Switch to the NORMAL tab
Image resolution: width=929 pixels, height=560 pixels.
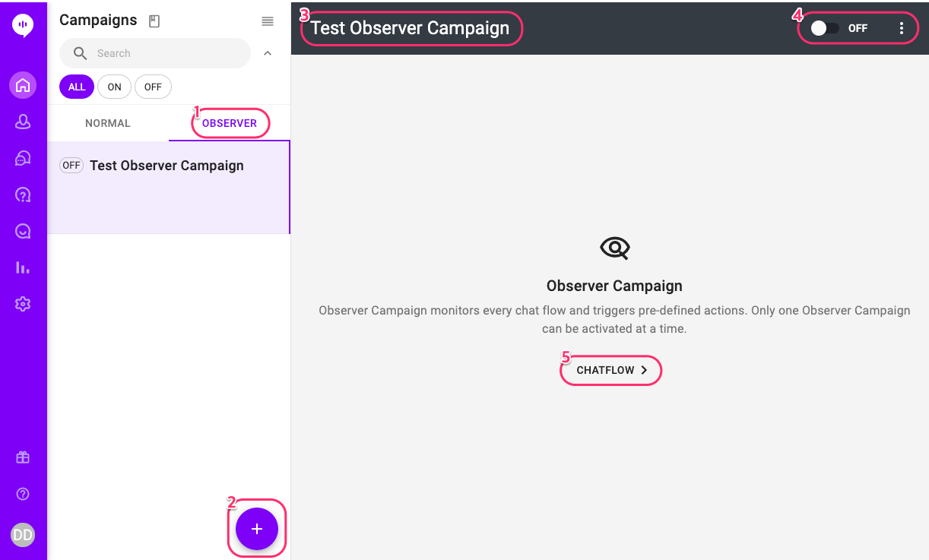[x=108, y=123]
